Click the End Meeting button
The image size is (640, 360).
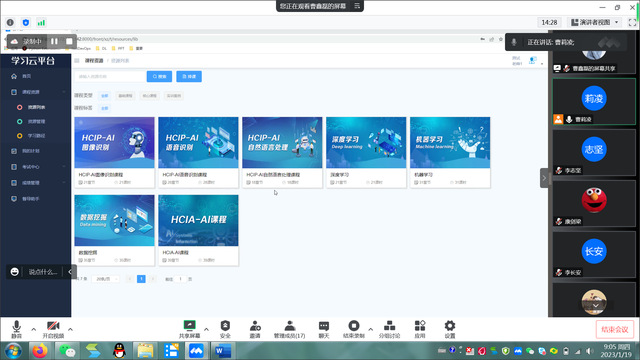[x=615, y=329]
